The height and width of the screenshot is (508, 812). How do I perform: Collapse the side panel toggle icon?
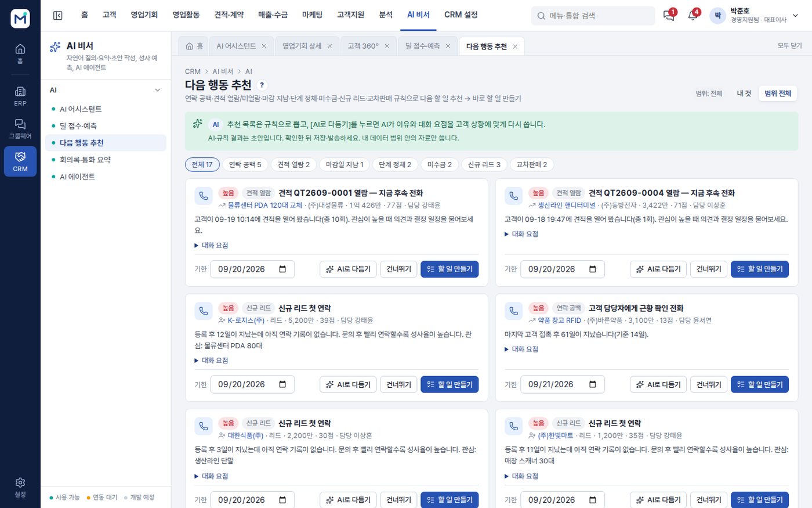[x=57, y=16]
